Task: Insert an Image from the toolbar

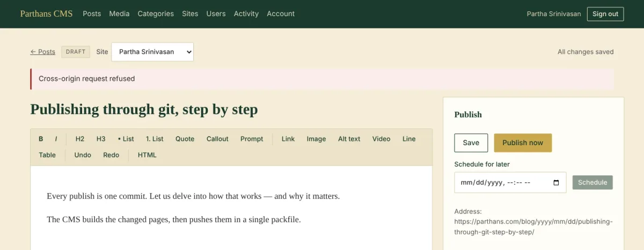Action: click(316, 139)
